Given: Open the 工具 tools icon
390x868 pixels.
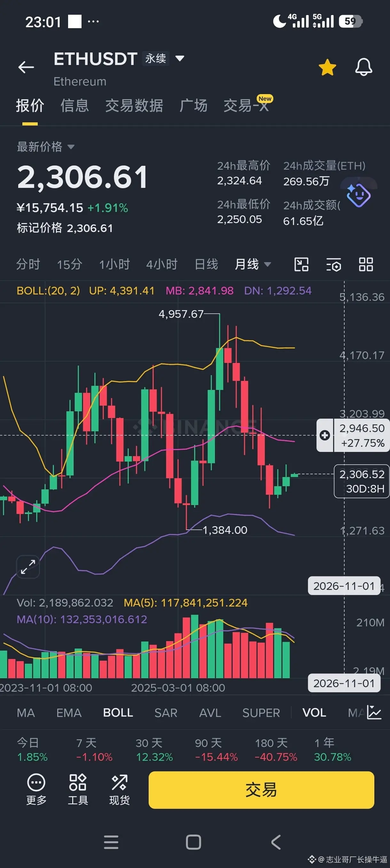Looking at the screenshot, I should pos(78,790).
